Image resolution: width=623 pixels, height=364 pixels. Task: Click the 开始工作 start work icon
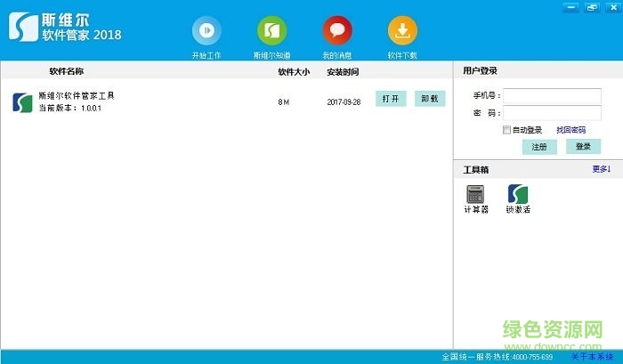(206, 30)
